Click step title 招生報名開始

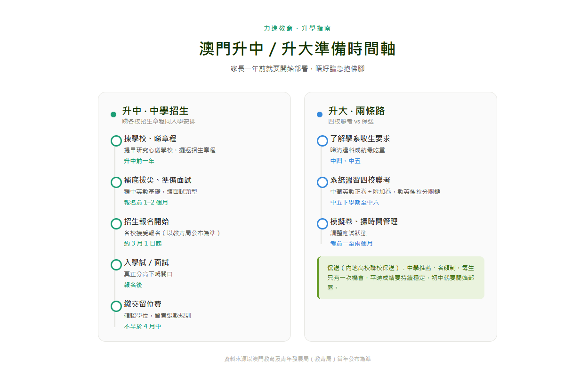tap(146, 222)
